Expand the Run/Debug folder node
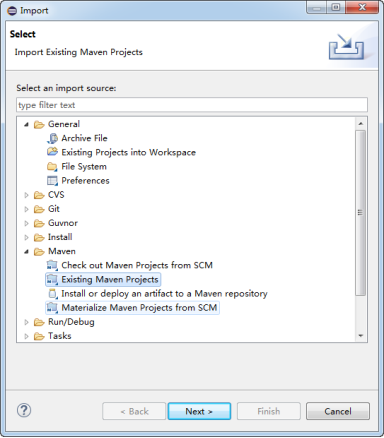The height and width of the screenshot is (438, 384). click(26, 322)
